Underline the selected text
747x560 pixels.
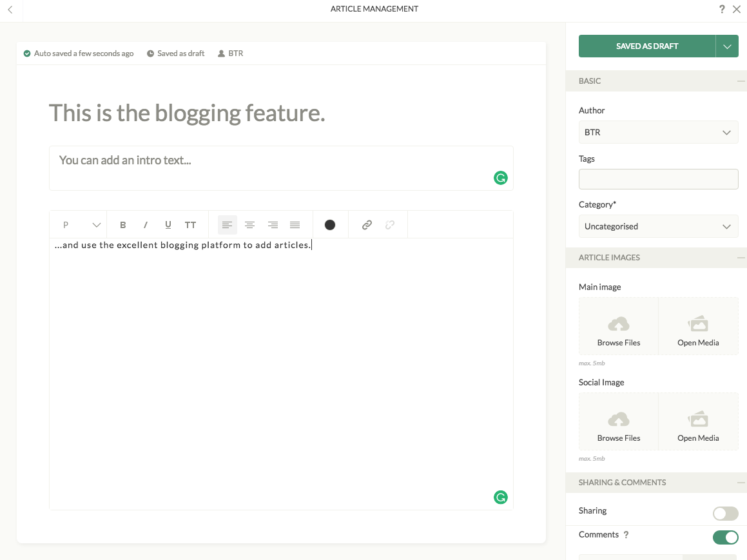point(168,225)
